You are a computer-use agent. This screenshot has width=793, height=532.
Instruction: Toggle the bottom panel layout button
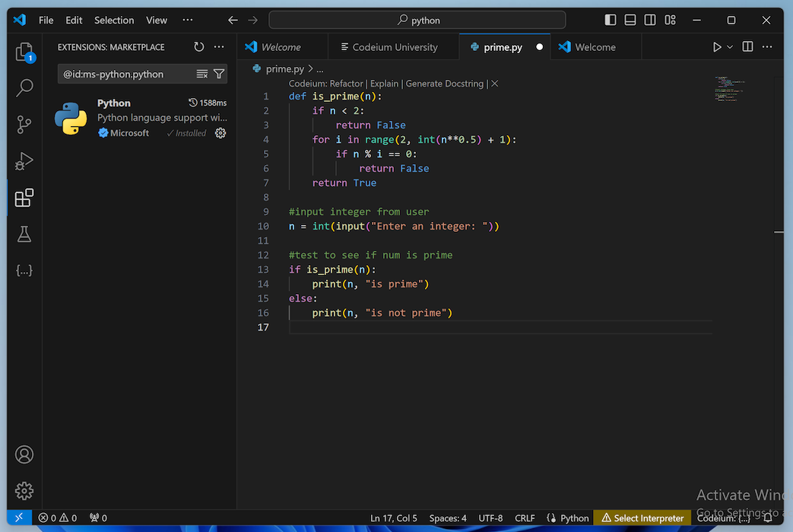point(630,21)
